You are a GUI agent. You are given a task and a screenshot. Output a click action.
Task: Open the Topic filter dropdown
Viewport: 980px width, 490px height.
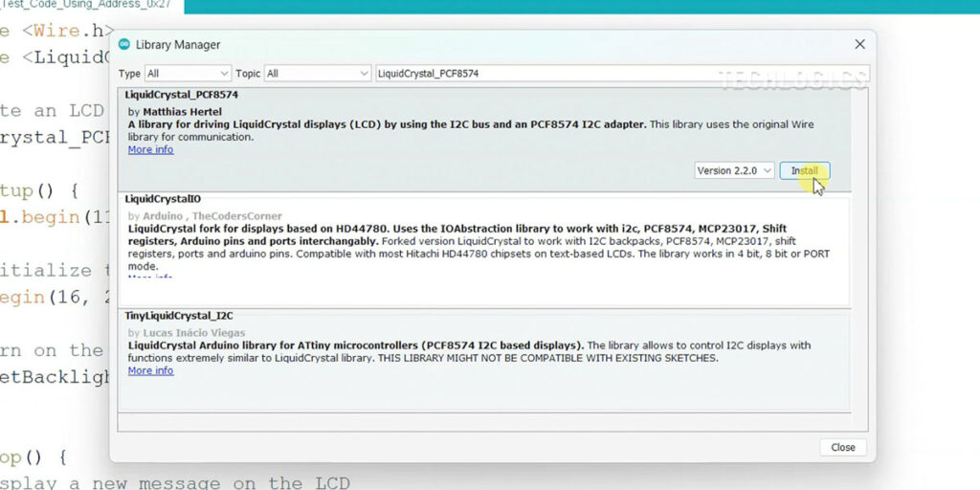[x=316, y=74]
